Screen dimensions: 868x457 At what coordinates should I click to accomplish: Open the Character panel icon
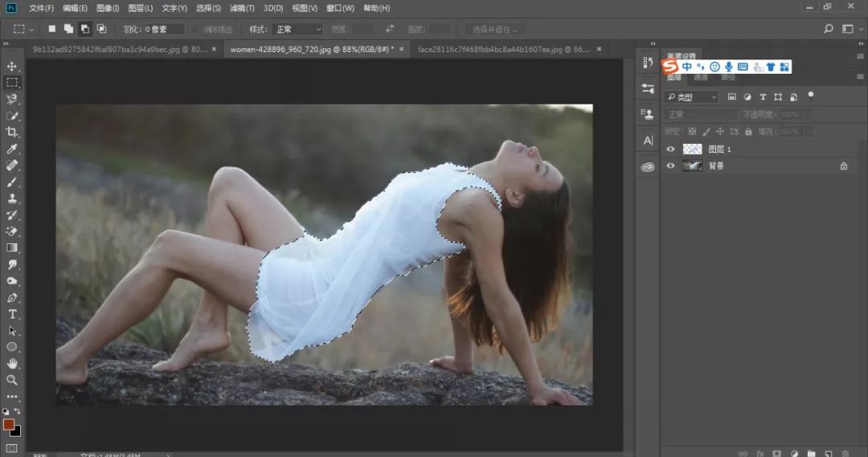(x=648, y=141)
